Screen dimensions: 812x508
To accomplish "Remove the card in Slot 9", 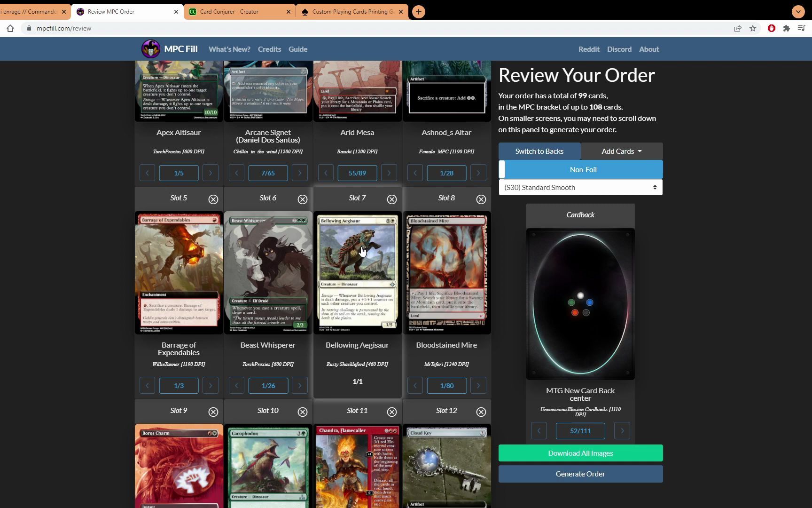I will coord(213,412).
